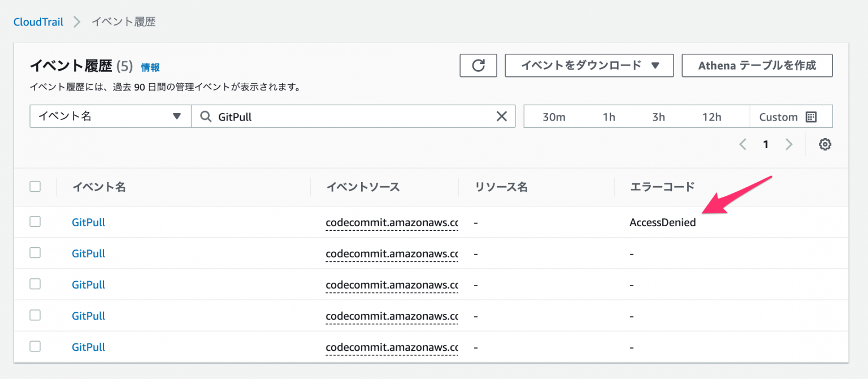Open the イベントをダウンロード dropdown
This screenshot has width=868, height=379.
589,65
